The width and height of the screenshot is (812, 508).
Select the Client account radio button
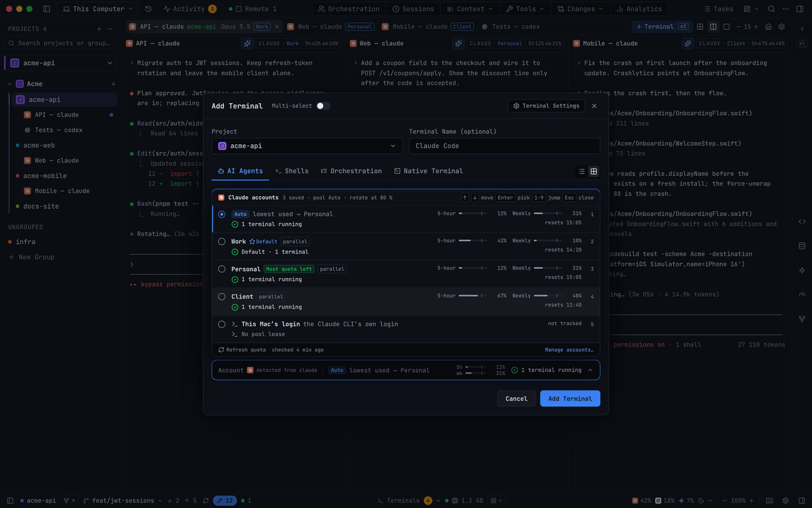click(x=222, y=297)
